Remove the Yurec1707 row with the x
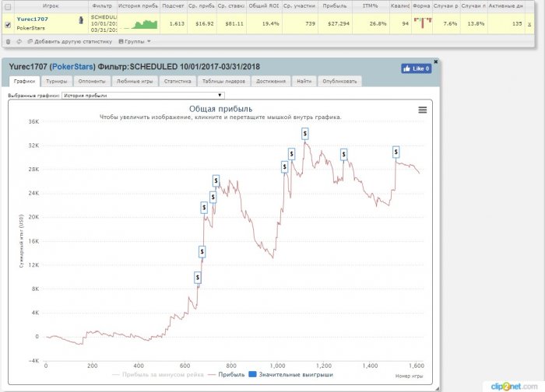This screenshot has width=545, height=392. click(x=529, y=24)
